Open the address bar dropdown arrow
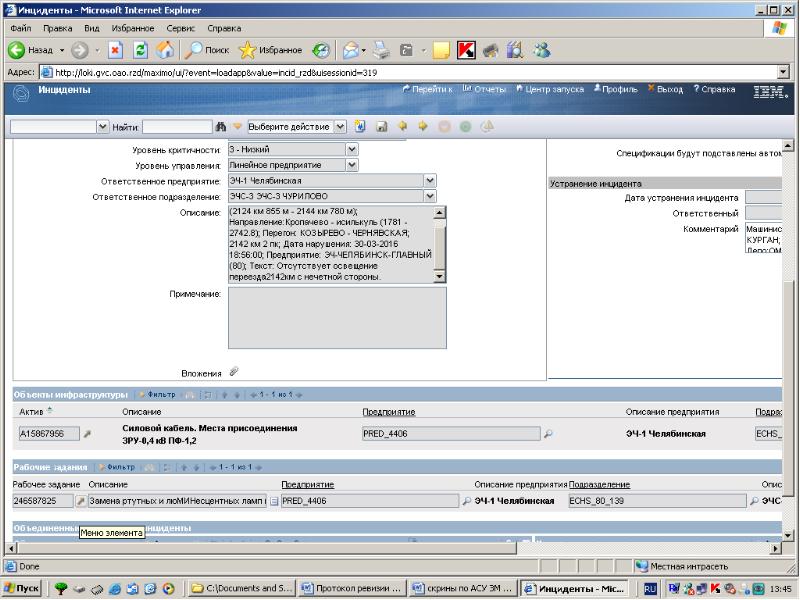 (784, 72)
